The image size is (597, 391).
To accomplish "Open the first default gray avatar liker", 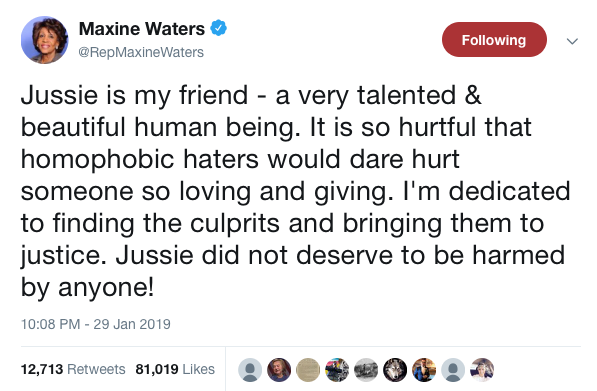I will pos(250,370).
